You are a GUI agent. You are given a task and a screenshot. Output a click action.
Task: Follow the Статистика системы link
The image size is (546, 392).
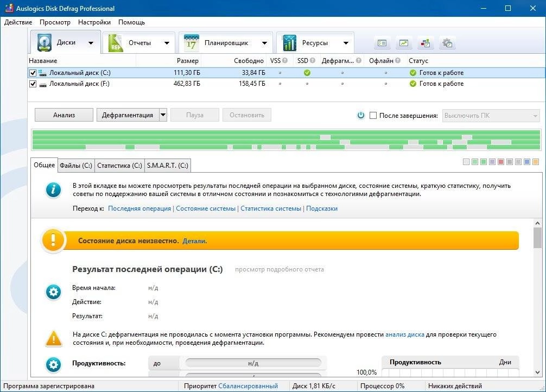pyautogui.click(x=271, y=208)
